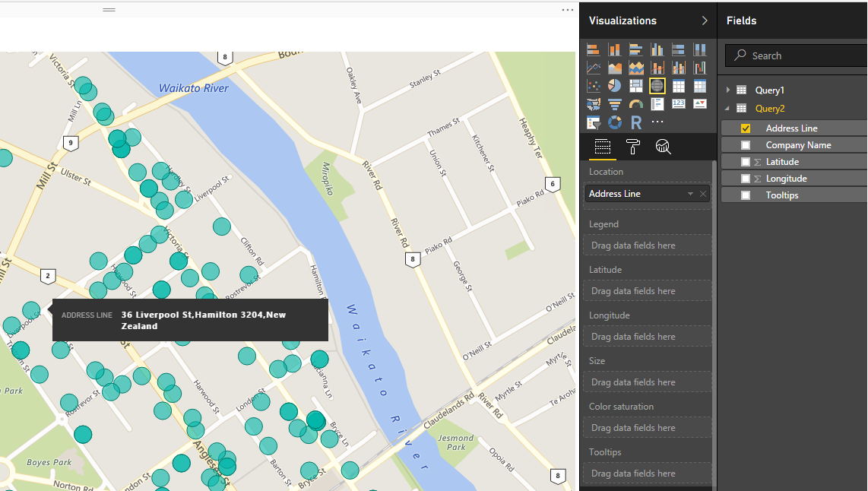Check the Latitude field checkbox
Viewport: 868px width, 491px height.
746,162
